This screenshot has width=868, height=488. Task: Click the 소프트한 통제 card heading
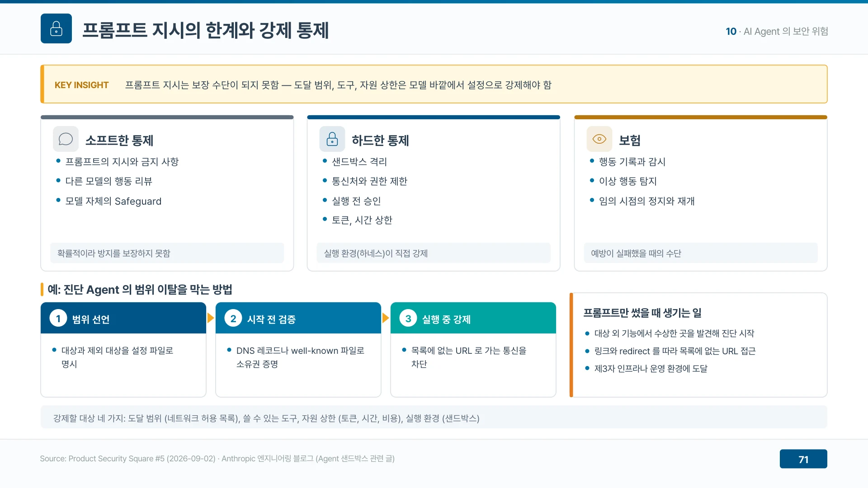click(x=119, y=140)
